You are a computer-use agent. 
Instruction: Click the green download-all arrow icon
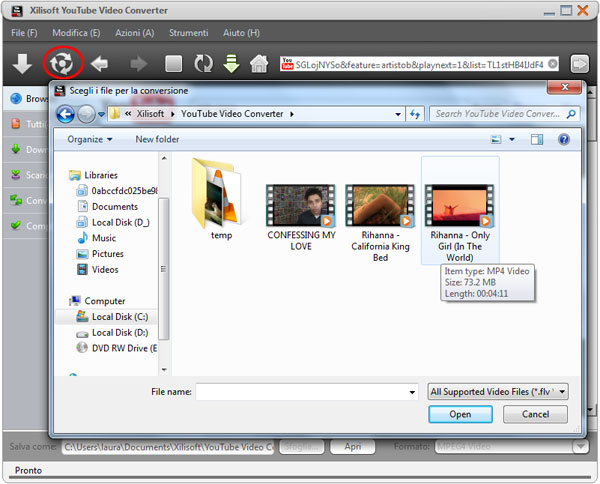pyautogui.click(x=231, y=64)
